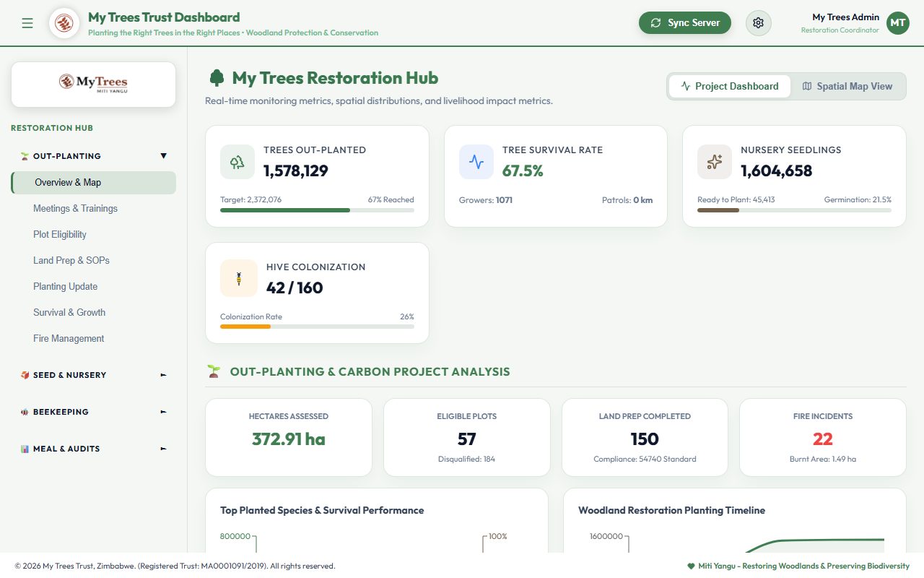Screen dimensions: 924x578
Task: Click the seedling icon next to Out-Planting sidebar group
Action: pyautogui.click(x=25, y=156)
